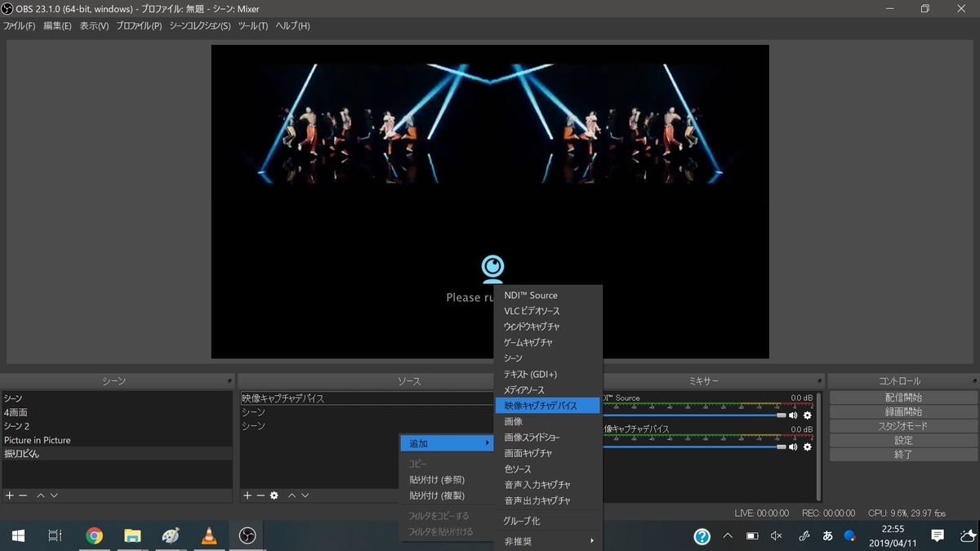The image size is (980, 551).
Task: Open the ヘルプ(H) menu
Action: point(292,26)
